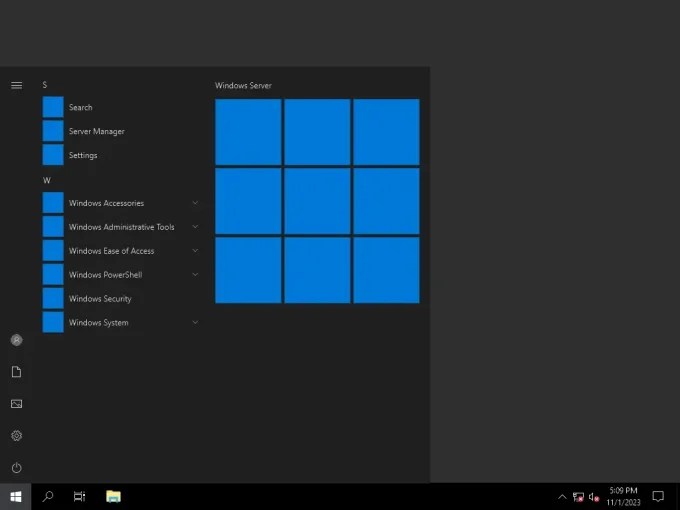Open the bottom-right tile in Windows Server group
Viewport: 680px width, 510px height.
coord(386,270)
